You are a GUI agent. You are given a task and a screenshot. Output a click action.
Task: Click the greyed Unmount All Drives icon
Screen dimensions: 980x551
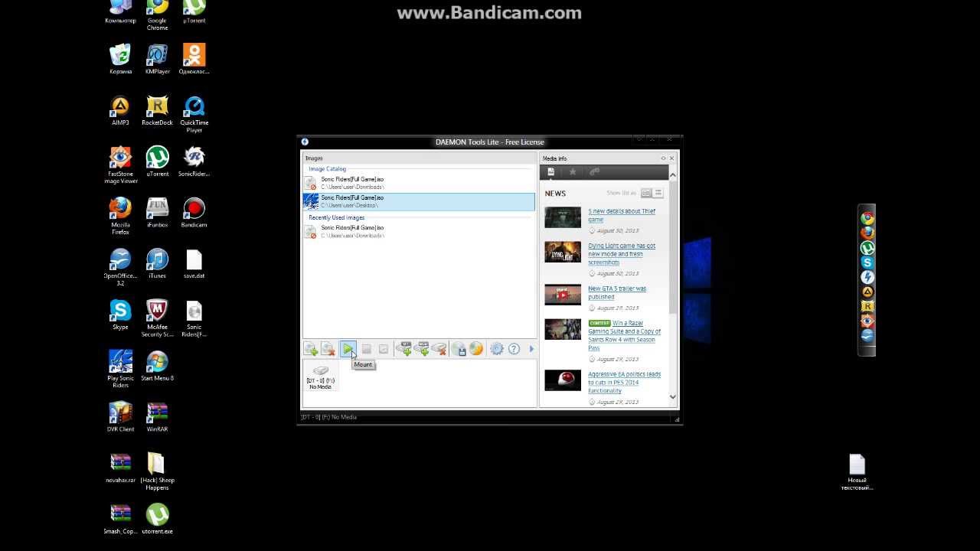coord(384,349)
